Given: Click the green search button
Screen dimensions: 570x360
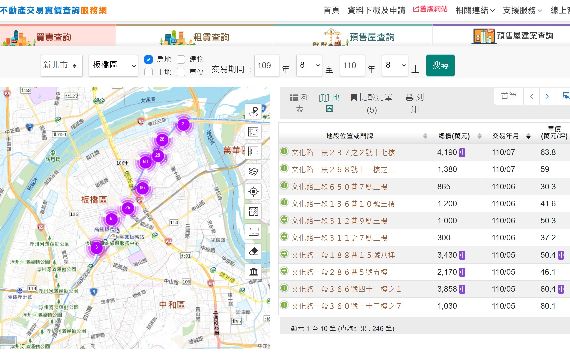Looking at the screenshot, I should click(x=440, y=65).
